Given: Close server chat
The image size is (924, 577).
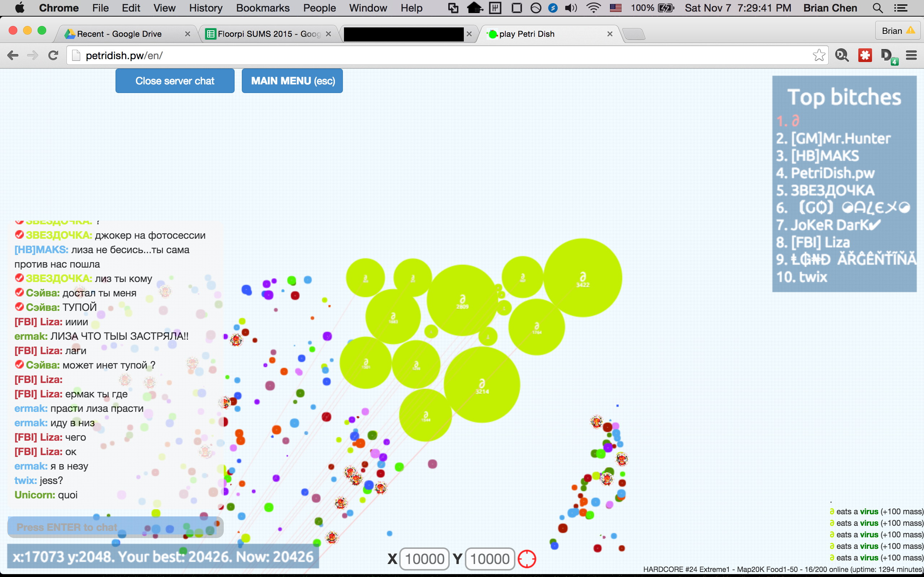Looking at the screenshot, I should tap(175, 81).
